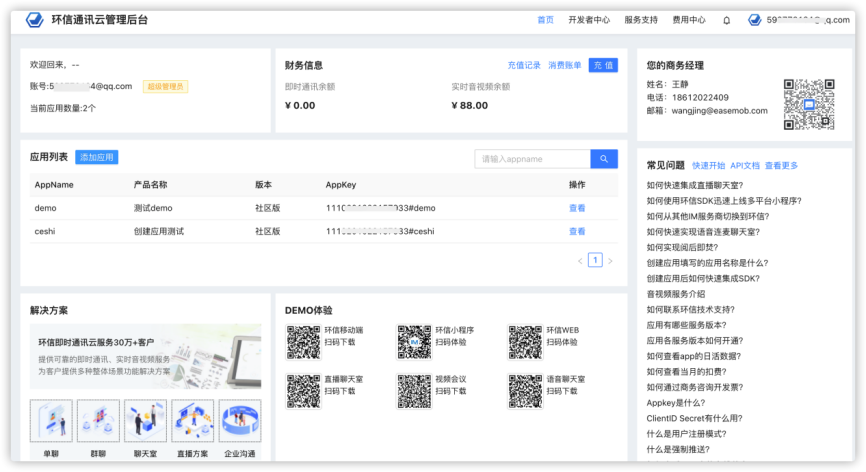Open 查看更多 FAQ link

click(781, 166)
